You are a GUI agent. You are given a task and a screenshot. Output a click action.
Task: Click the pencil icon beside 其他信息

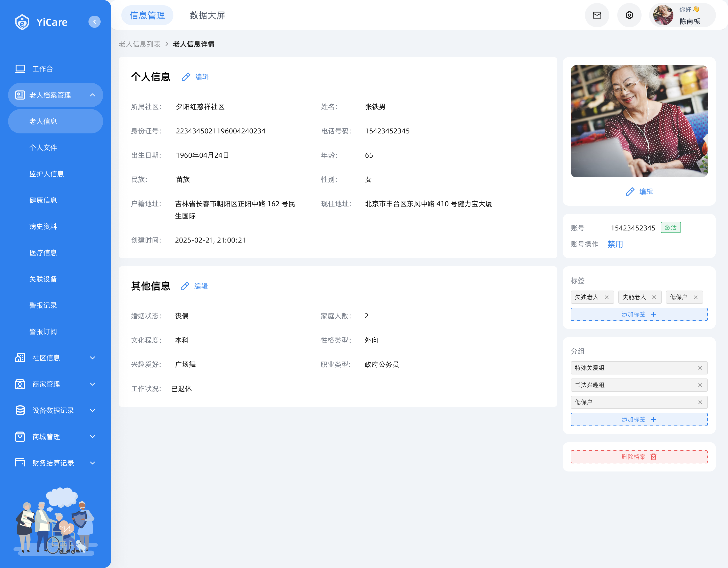(x=185, y=286)
